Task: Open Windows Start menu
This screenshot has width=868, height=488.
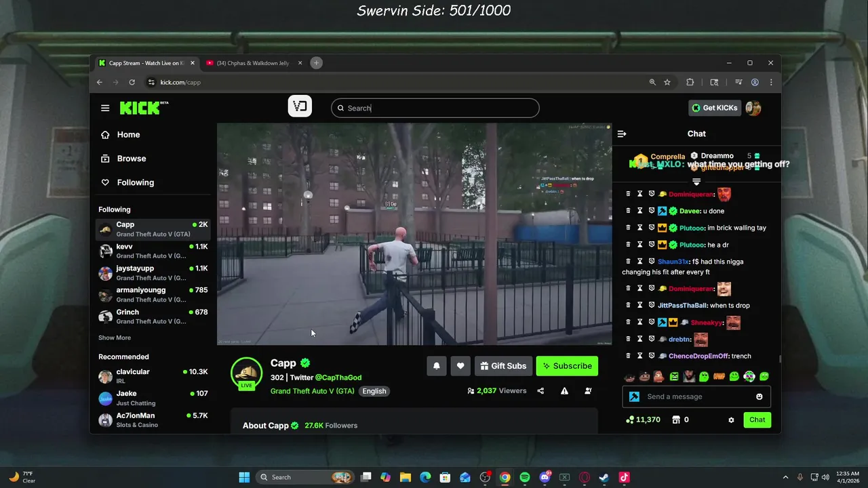Action: click(x=244, y=477)
